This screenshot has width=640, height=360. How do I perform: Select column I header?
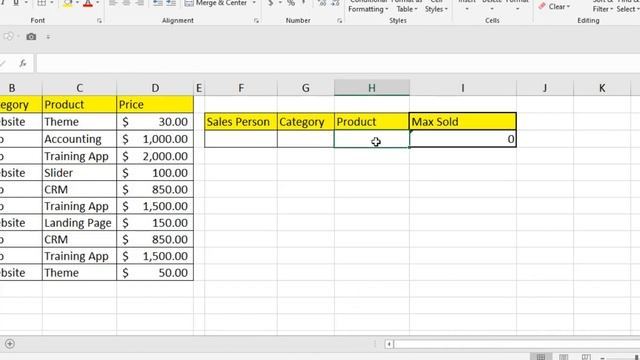pos(463,88)
